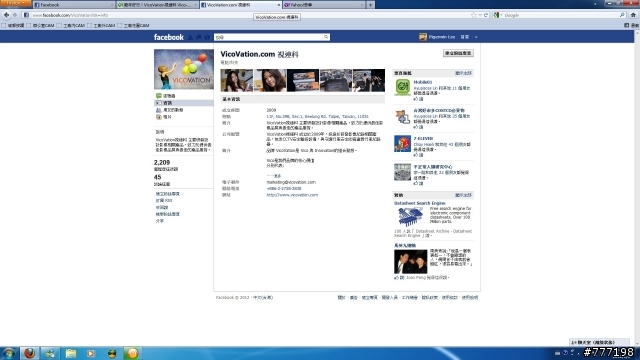640x360 pixels.
Task: Open fourth photo in the photo strip
Action: click(336, 80)
